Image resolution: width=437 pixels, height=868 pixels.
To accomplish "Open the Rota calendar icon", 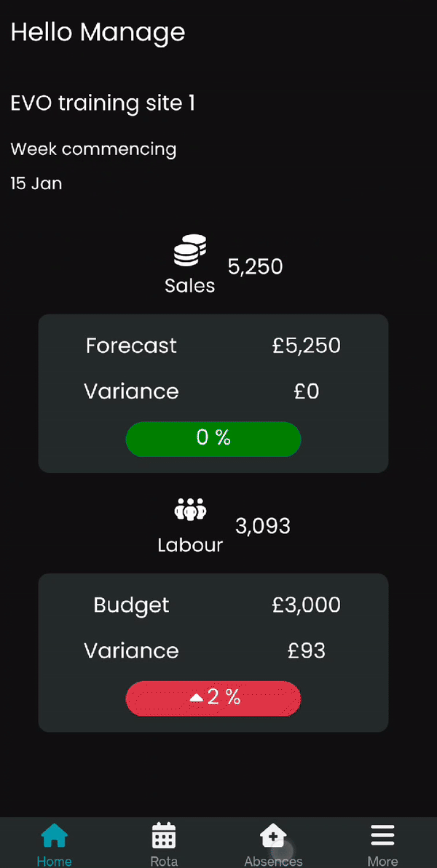I will [x=164, y=835].
